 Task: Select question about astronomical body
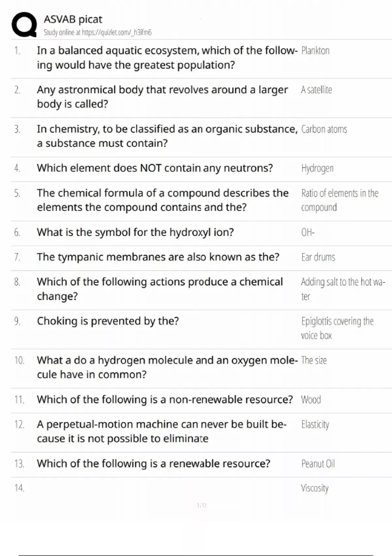(x=162, y=97)
